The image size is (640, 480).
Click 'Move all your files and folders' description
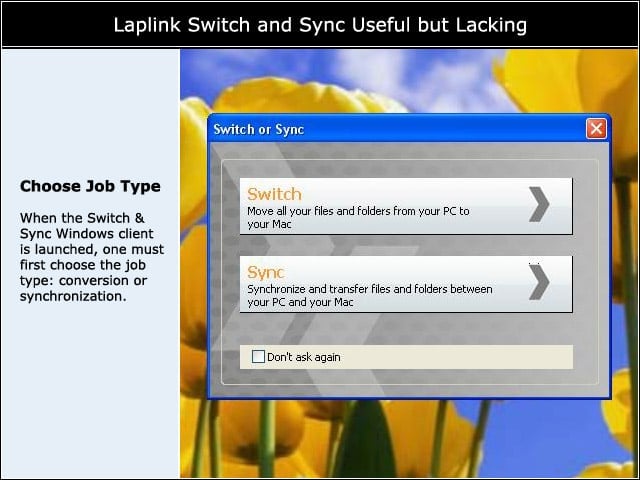(358, 218)
